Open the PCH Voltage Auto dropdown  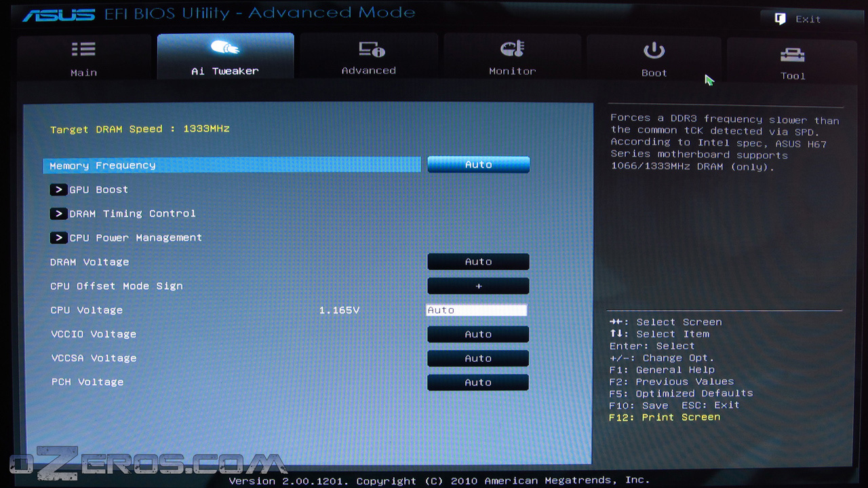(x=478, y=382)
